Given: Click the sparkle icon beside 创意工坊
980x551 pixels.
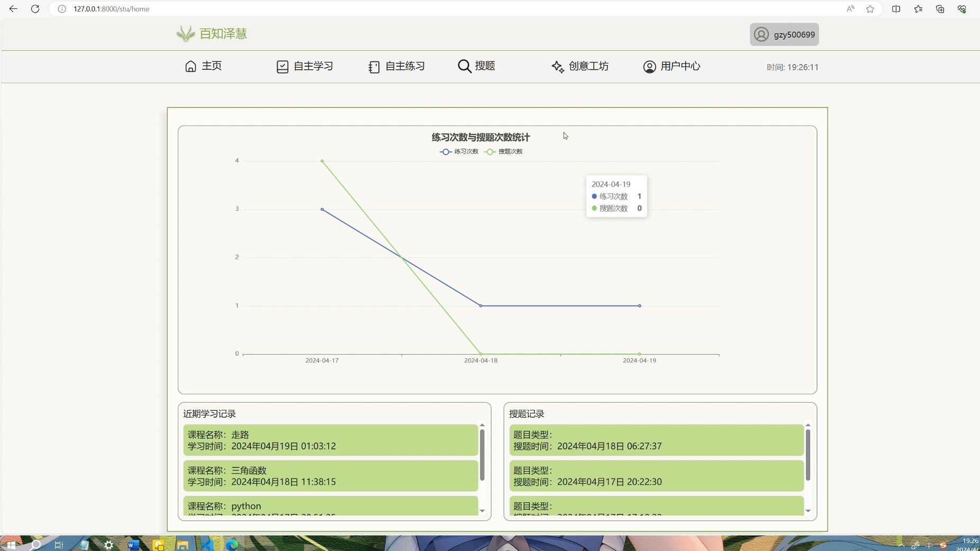Looking at the screenshot, I should click(558, 67).
